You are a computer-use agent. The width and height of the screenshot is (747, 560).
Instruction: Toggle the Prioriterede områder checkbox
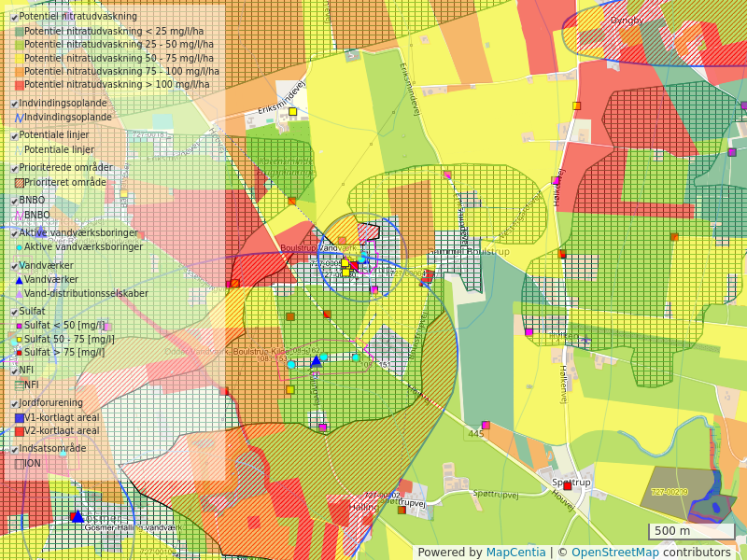pyautogui.click(x=14, y=168)
